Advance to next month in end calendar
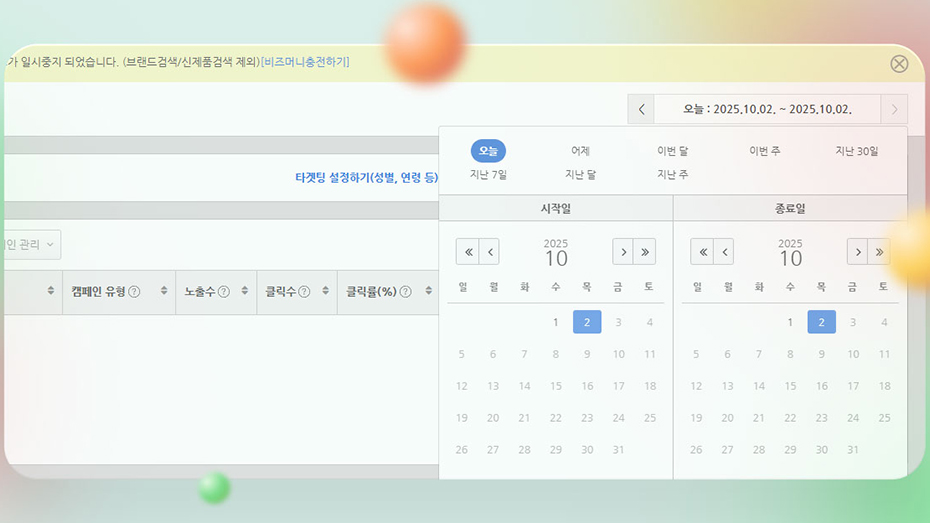The height and width of the screenshot is (523, 930). [857, 251]
